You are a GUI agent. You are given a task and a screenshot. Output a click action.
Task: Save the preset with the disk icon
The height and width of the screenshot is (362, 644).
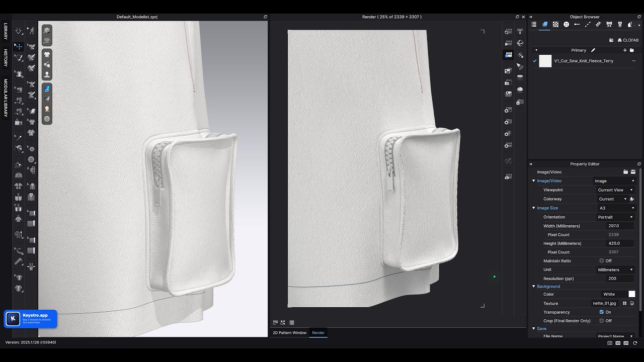[633, 172]
